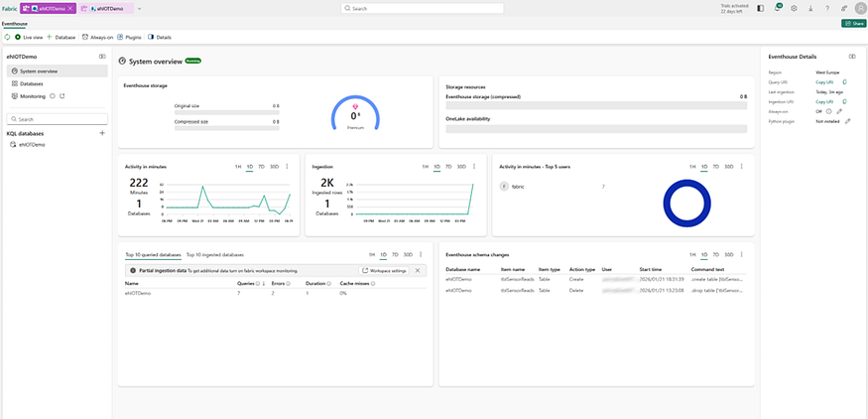Screen dimensions: 868x419
Task: Select System overview in the sidebar
Action: coord(57,70)
